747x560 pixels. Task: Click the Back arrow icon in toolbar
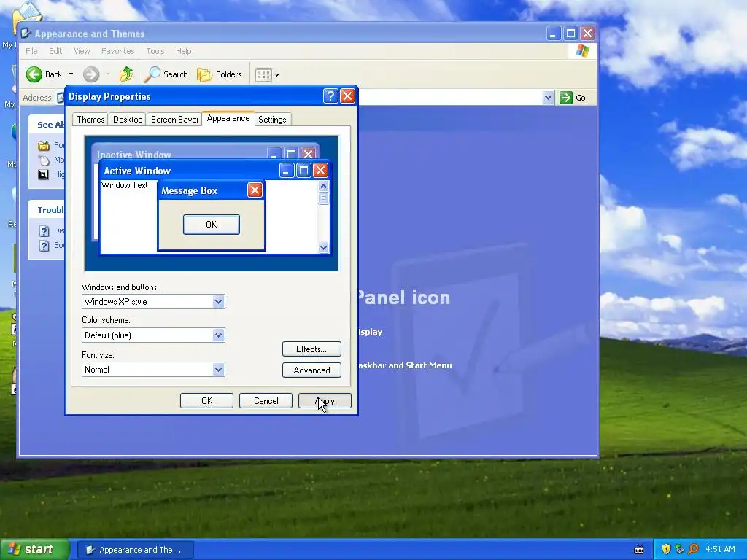pos(34,74)
